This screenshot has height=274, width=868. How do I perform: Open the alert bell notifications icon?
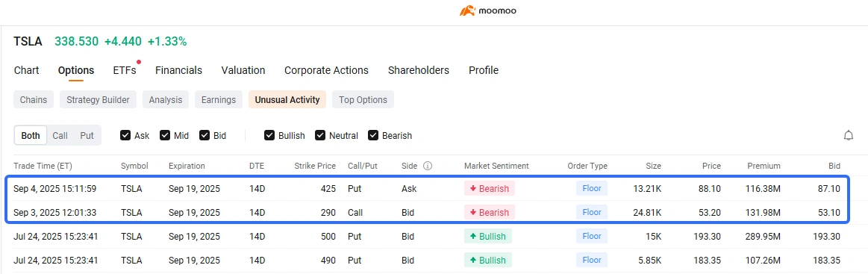pos(848,136)
